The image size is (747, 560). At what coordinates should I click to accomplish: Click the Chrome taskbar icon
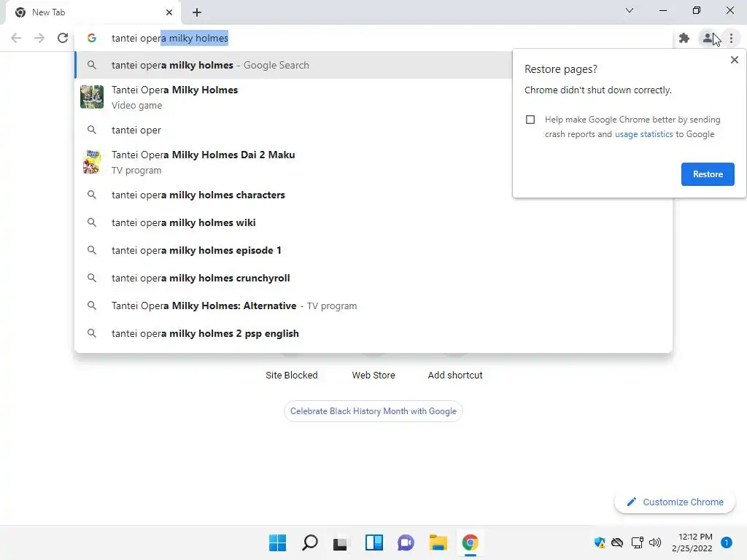[x=471, y=542]
